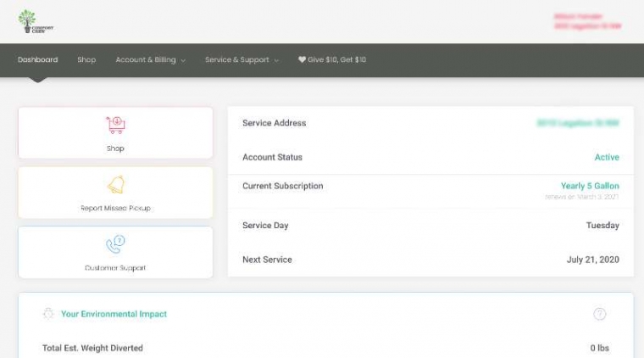This screenshot has height=358, width=644.
Task: Click the bell icon for missed pickup
Action: point(116,185)
